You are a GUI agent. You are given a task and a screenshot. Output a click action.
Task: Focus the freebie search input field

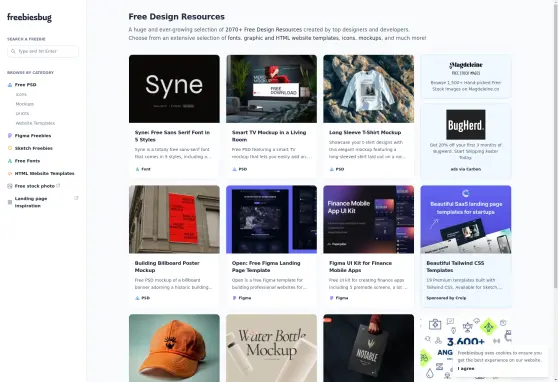43,51
